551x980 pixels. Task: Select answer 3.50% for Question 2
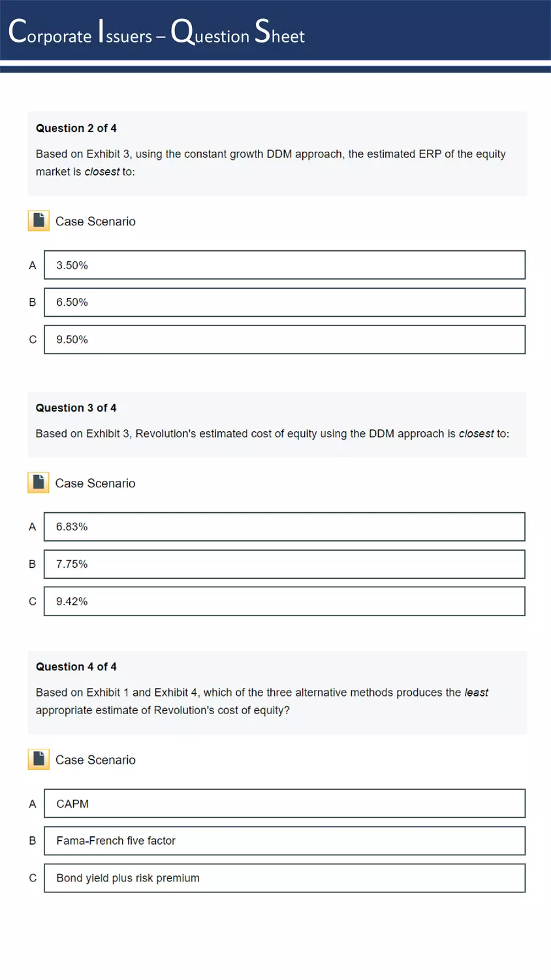tap(285, 265)
